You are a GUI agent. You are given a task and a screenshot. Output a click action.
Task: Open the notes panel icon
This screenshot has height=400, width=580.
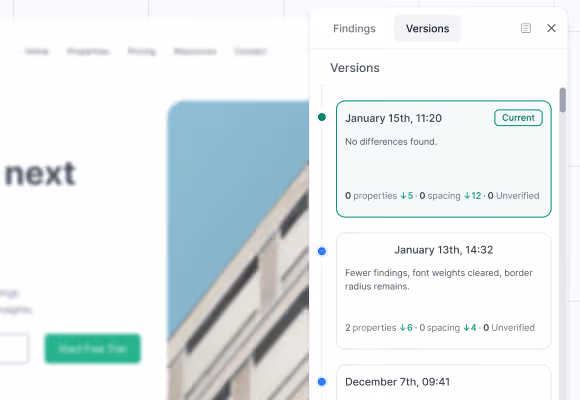pyautogui.click(x=526, y=28)
